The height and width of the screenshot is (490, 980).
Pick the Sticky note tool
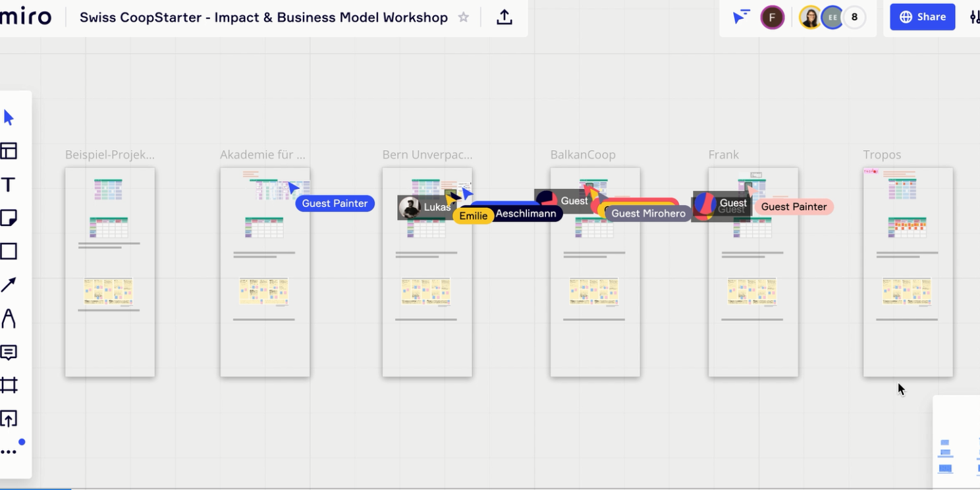point(9,218)
